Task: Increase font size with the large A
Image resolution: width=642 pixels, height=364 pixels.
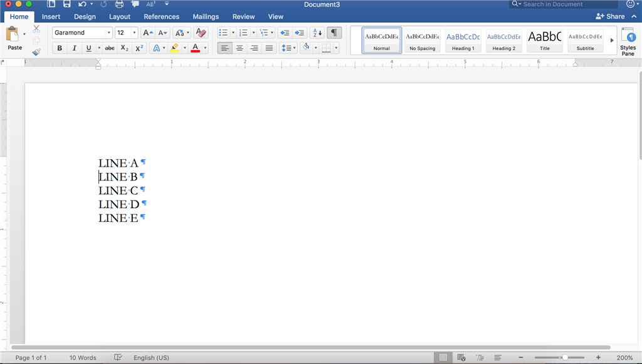Action: [147, 33]
